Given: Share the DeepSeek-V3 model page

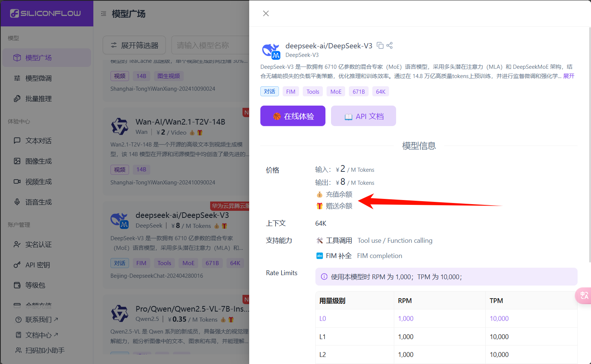Looking at the screenshot, I should pyautogui.click(x=389, y=45).
